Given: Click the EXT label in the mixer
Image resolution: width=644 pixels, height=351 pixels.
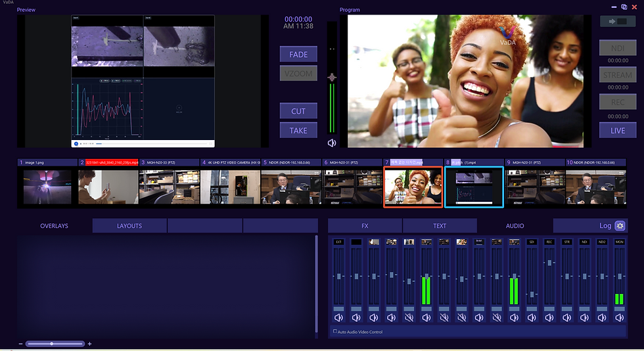Looking at the screenshot, I should tap(338, 242).
